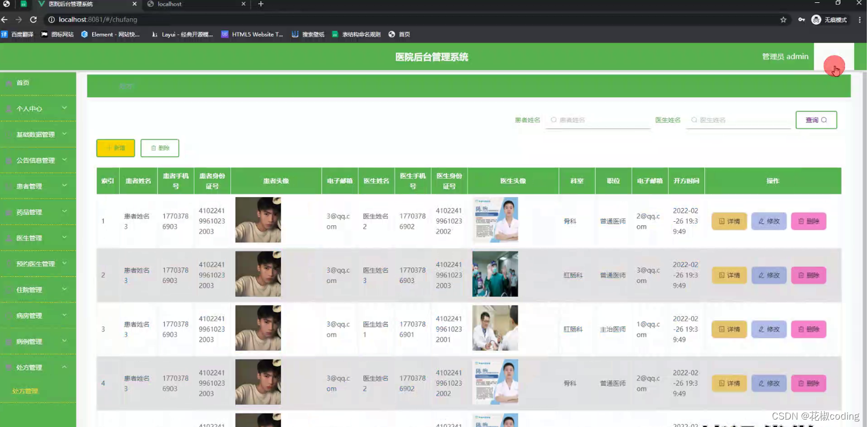Click the 1@qq.com email cell in row 3

coord(649,329)
